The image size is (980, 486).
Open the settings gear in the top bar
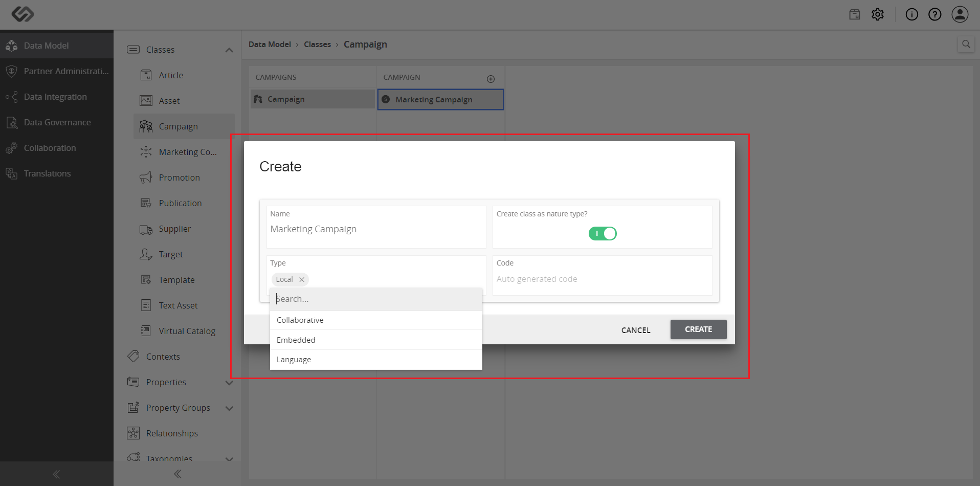tap(878, 14)
